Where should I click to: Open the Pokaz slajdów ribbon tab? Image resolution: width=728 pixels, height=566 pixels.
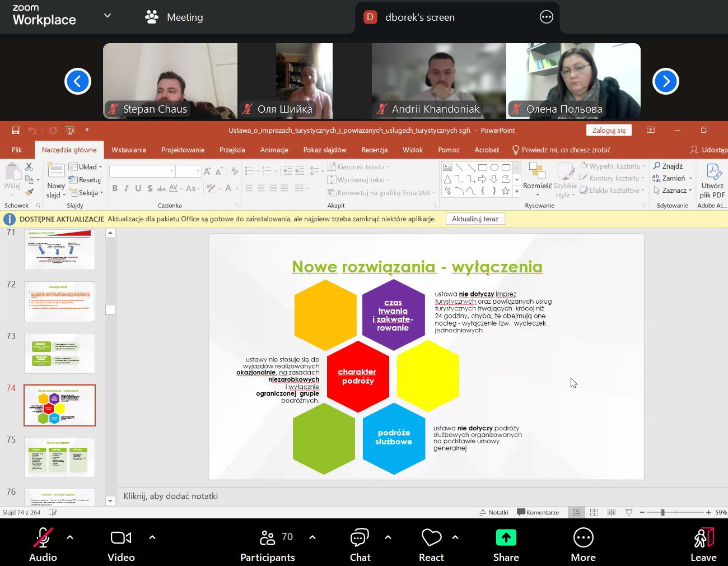pyautogui.click(x=325, y=150)
